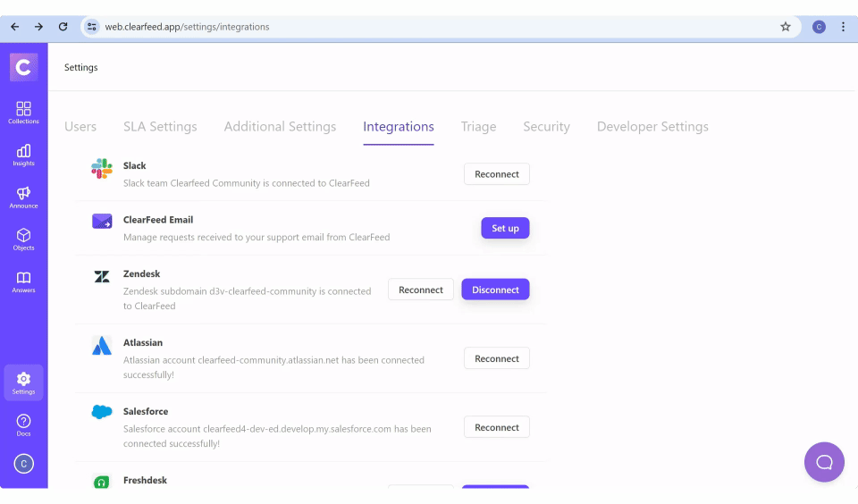Go to Announce in the sidebar

point(23,197)
